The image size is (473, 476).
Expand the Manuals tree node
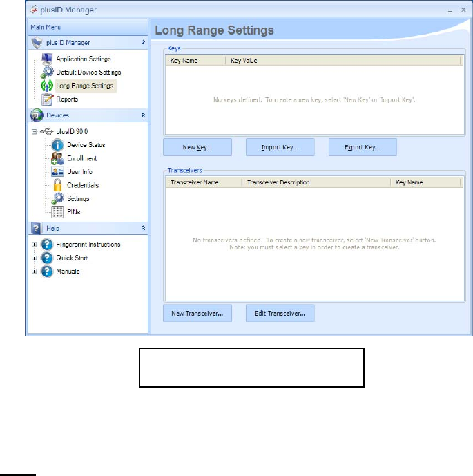(34, 272)
